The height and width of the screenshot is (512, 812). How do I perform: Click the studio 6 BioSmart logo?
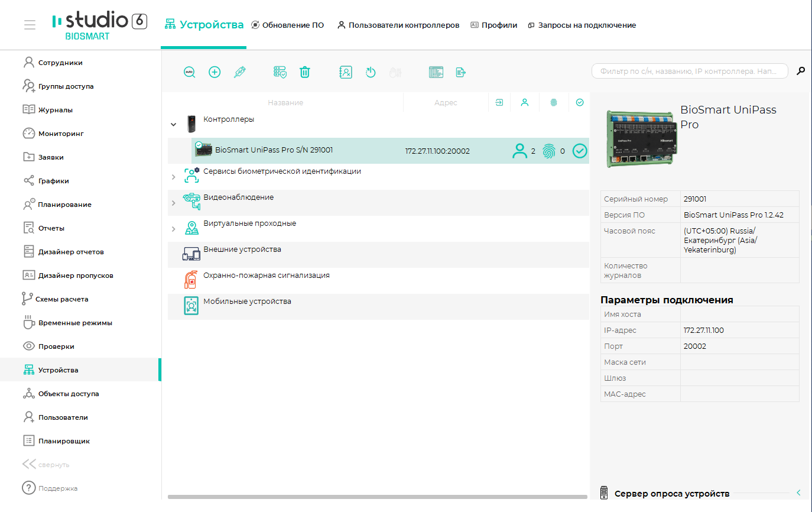coord(99,25)
